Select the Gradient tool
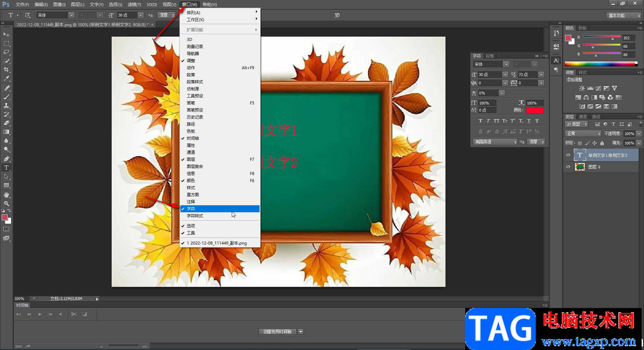644x350 pixels. tap(6, 132)
